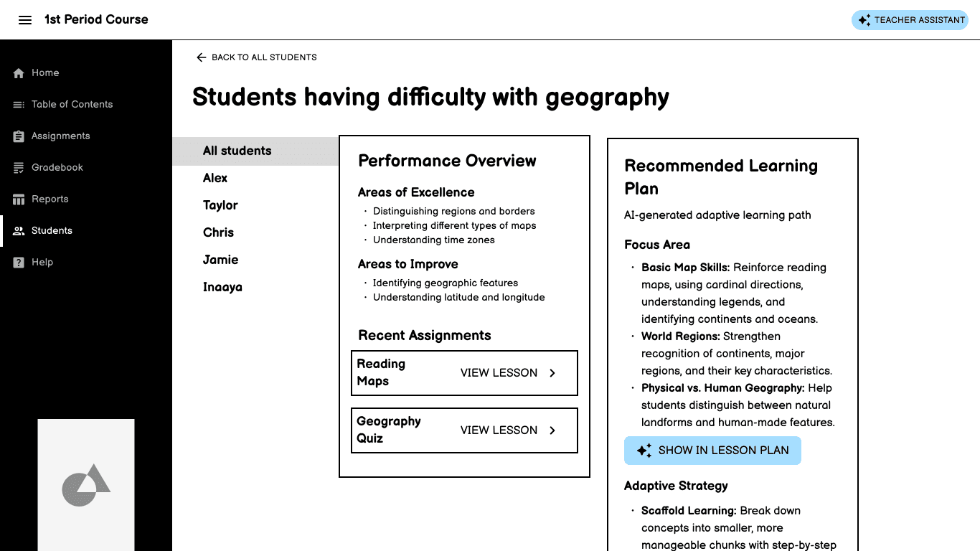The width and height of the screenshot is (980, 551).
Task: Open Teacher Assistant
Action: pos(910,19)
